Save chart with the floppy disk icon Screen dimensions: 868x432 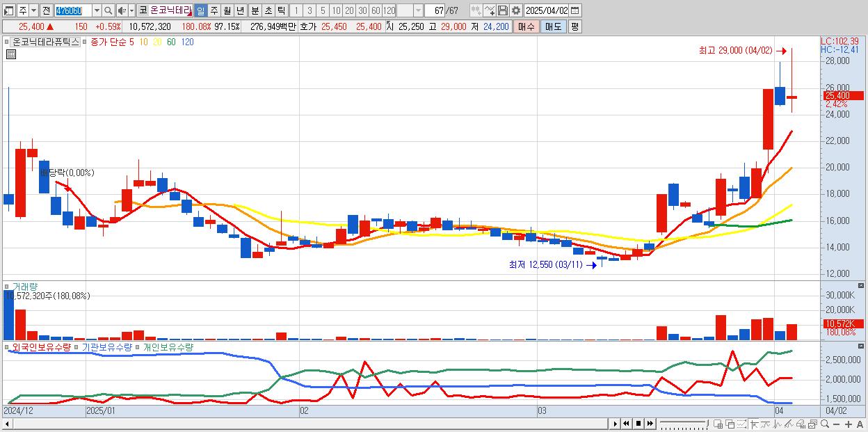click(x=503, y=10)
